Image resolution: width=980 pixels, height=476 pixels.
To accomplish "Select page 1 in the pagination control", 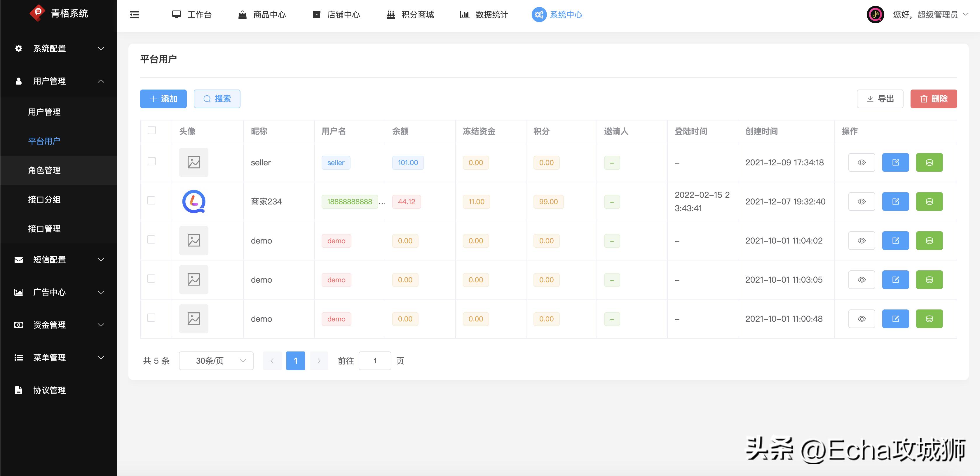I will click(x=296, y=360).
